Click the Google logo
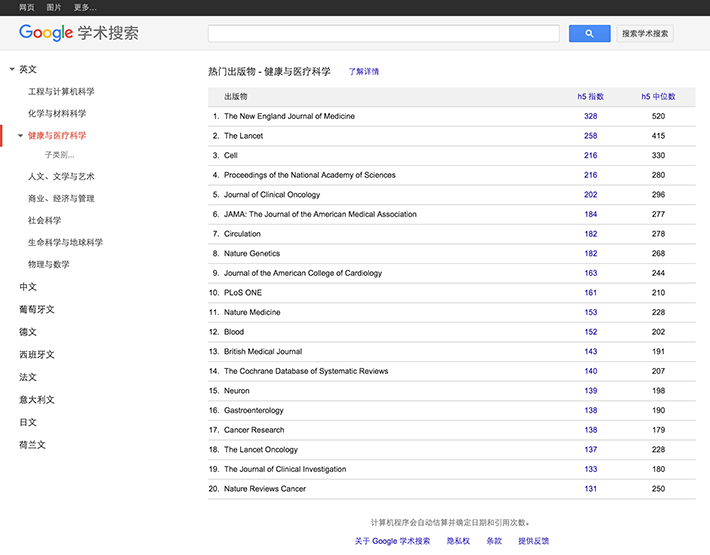Viewport: 710px width, 555px height. click(46, 33)
